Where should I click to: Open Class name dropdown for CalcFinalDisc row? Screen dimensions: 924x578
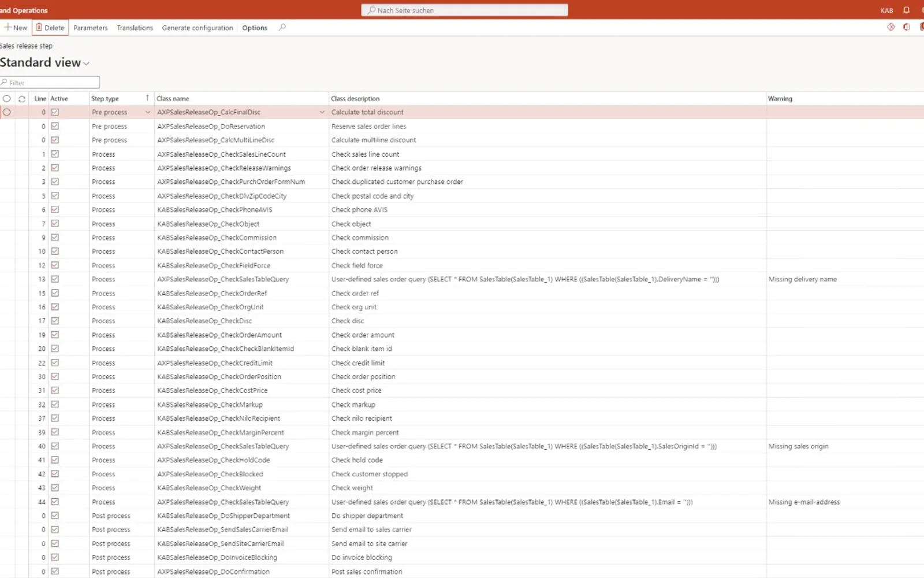coord(322,112)
